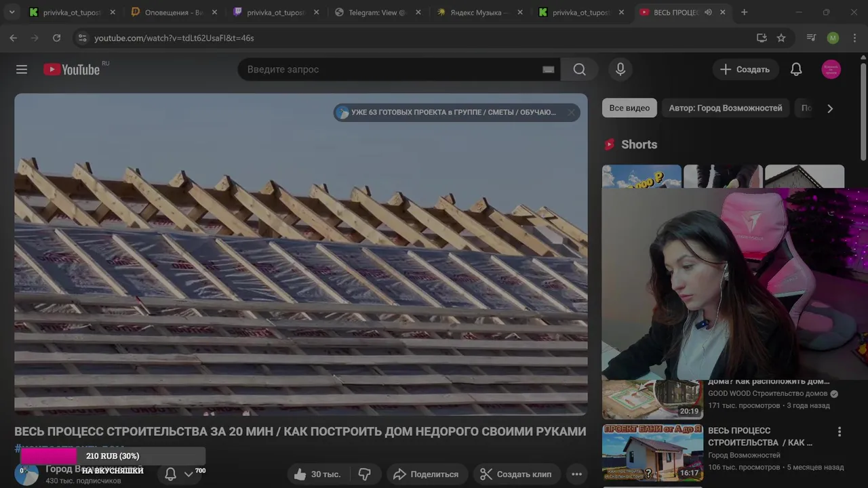
Task: Open the Город Возможностей channel avatar
Action: click(x=26, y=474)
